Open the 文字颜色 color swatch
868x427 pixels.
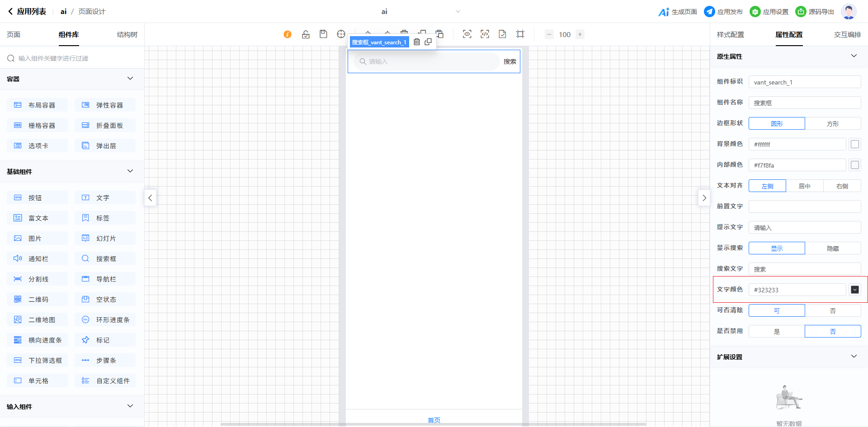854,290
